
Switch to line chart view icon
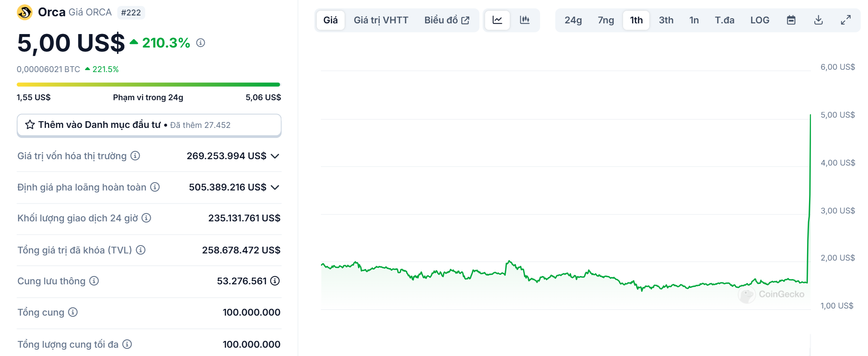pos(498,20)
